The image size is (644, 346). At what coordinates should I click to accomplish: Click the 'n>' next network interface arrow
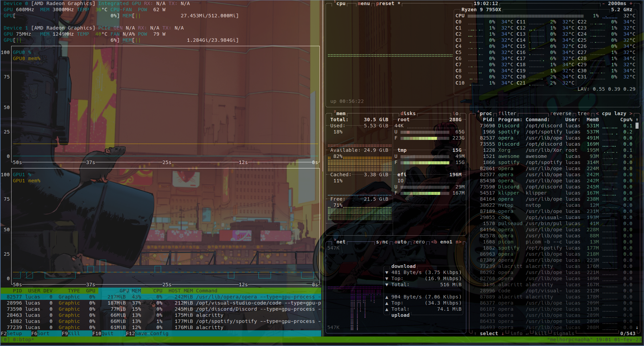(458, 242)
